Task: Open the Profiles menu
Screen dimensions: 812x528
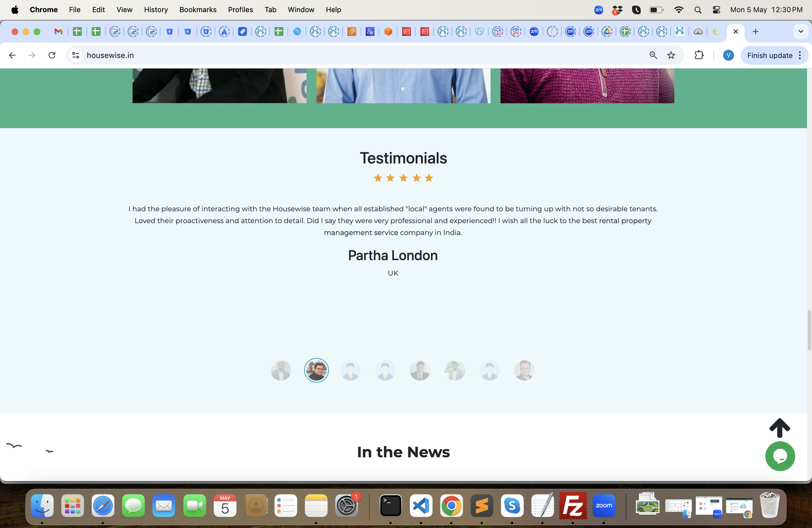Action: tap(241, 10)
